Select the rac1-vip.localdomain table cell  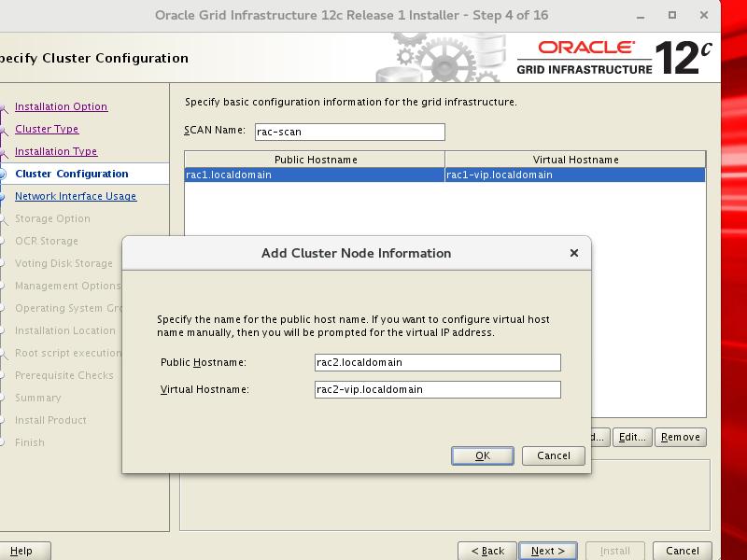tap(575, 175)
